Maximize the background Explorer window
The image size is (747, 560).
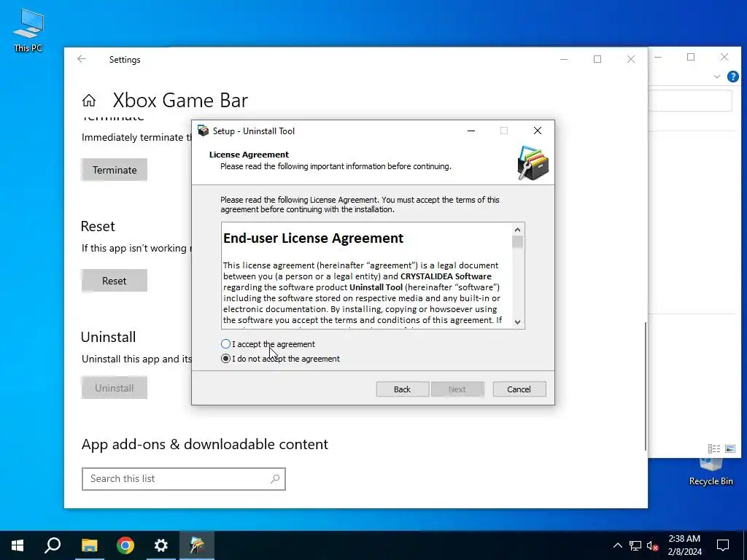691,57
